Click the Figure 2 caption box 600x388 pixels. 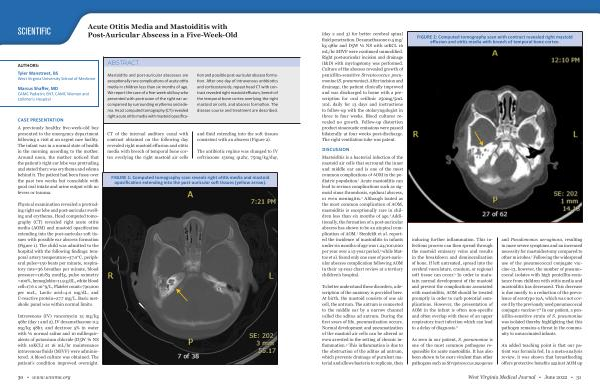point(495,39)
